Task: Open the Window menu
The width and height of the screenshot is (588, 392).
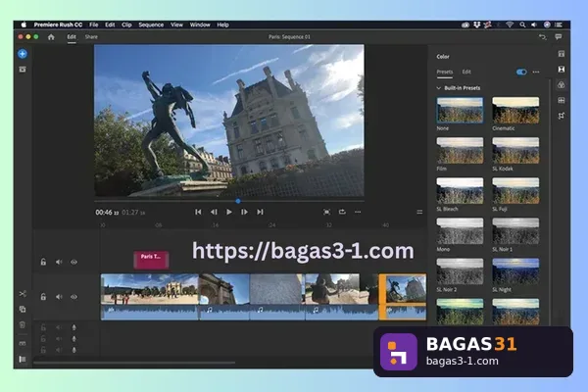Action: click(200, 24)
